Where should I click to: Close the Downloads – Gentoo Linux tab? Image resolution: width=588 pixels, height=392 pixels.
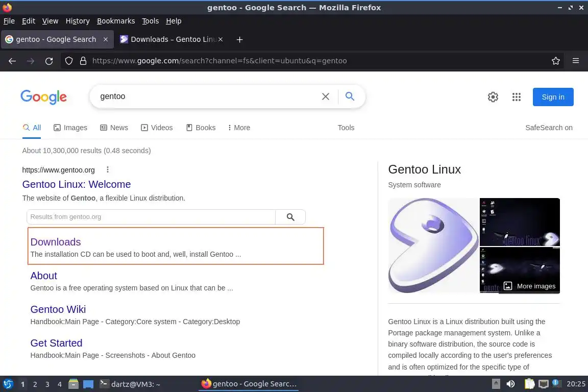click(x=220, y=39)
